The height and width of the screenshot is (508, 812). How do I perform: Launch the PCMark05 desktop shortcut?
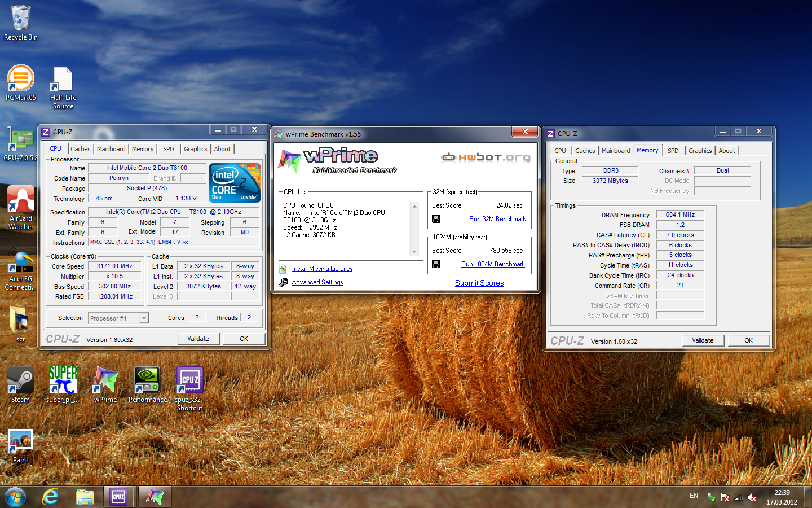coord(20,83)
